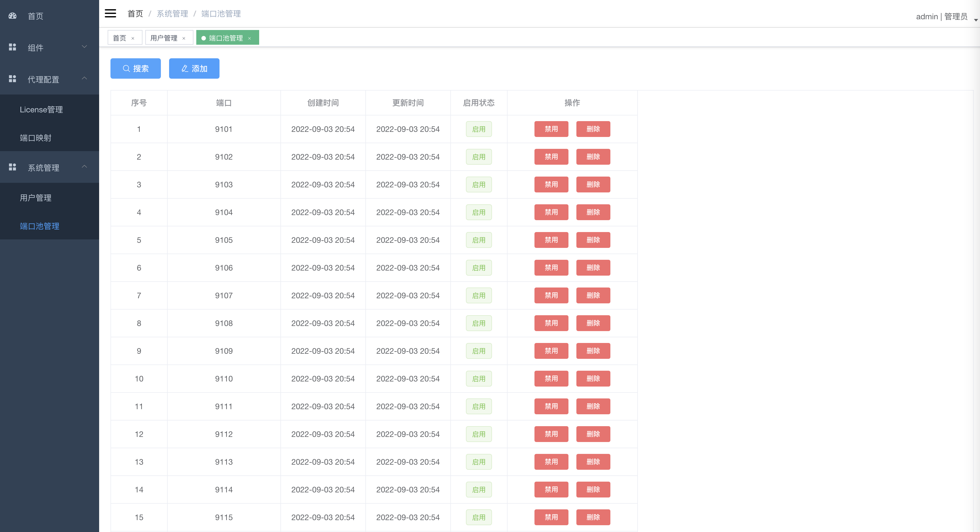Click the 启用 status tag for port 9101

pos(479,129)
